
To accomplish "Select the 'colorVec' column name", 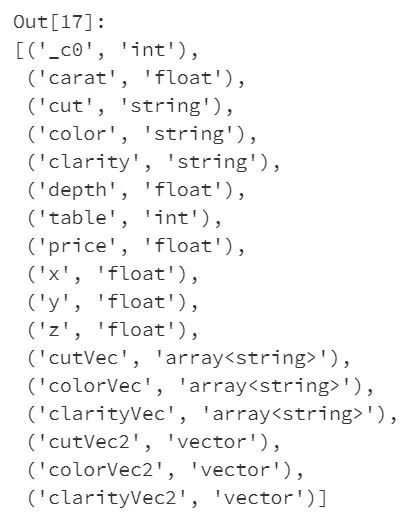I will tap(95, 386).
